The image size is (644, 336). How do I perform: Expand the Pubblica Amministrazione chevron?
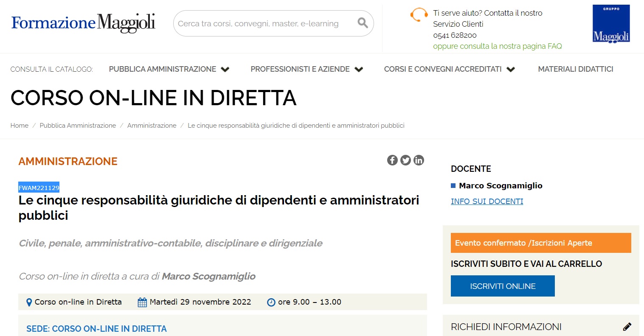tap(225, 69)
